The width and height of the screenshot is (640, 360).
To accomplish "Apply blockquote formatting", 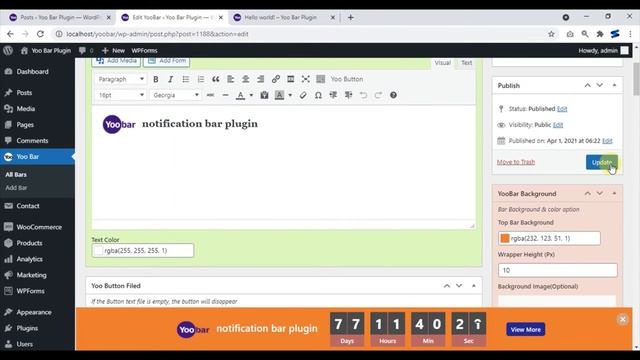I will [x=216, y=79].
